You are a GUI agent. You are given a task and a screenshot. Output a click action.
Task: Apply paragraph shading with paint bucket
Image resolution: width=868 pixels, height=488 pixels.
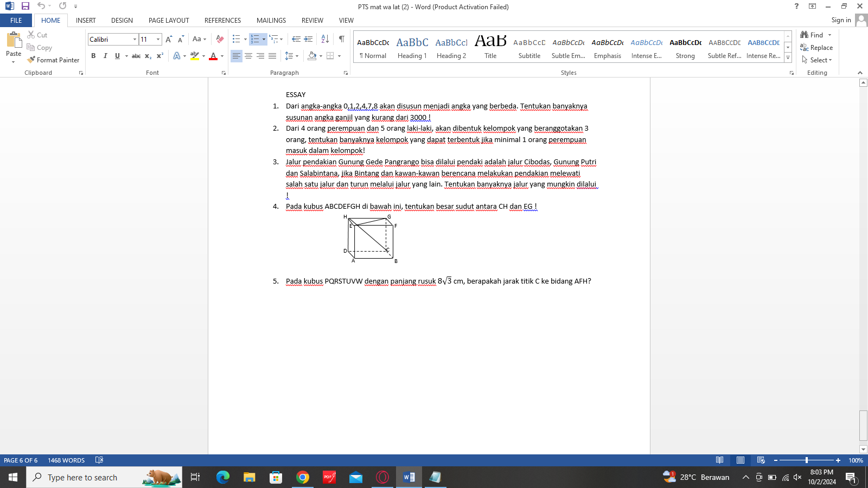(312, 56)
